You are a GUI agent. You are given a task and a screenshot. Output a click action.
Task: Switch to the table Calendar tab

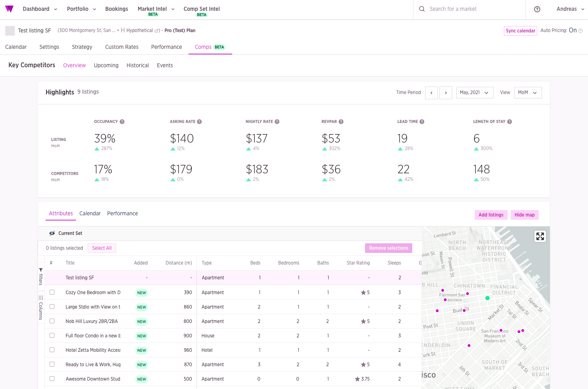pyautogui.click(x=90, y=214)
